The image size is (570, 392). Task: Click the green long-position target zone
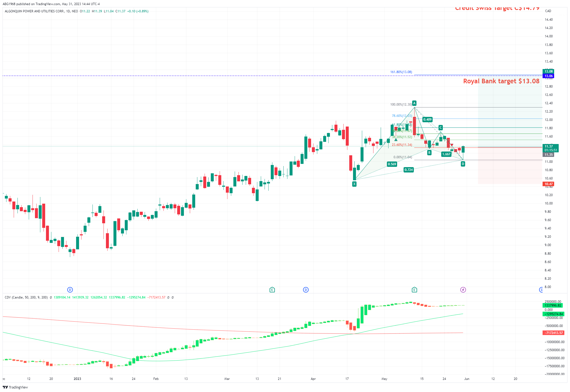click(x=510, y=112)
